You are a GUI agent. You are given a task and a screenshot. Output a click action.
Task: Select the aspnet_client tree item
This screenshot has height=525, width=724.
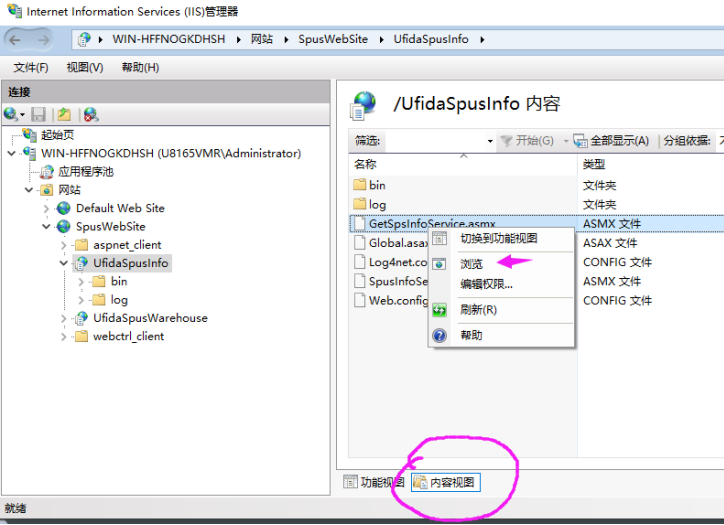click(127, 245)
